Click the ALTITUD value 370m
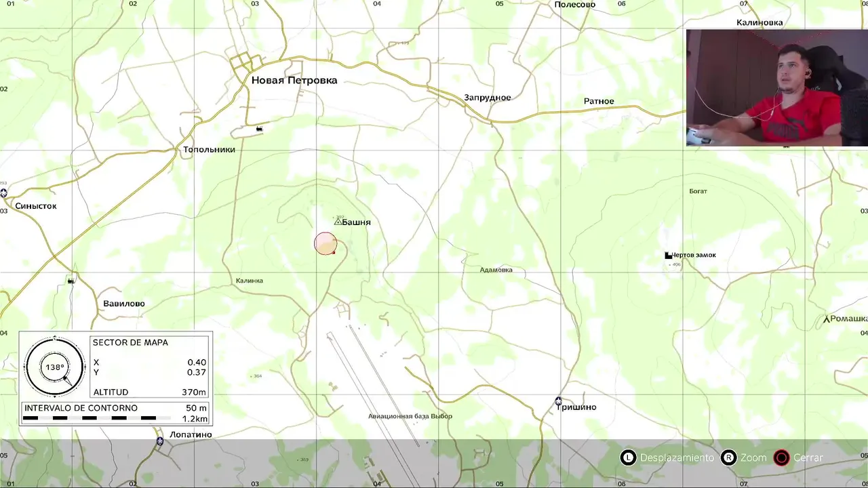 click(x=194, y=392)
